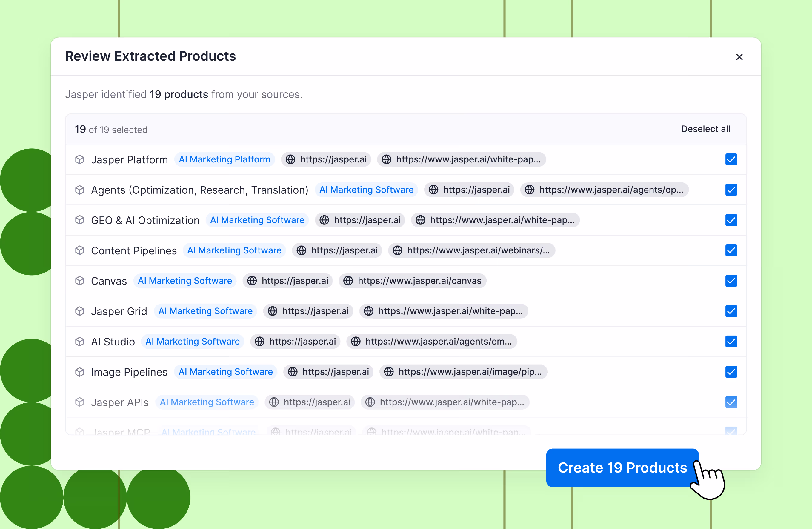This screenshot has height=529, width=812.
Task: Click the cube icon beside Content Pipelines
Action: [x=79, y=250]
